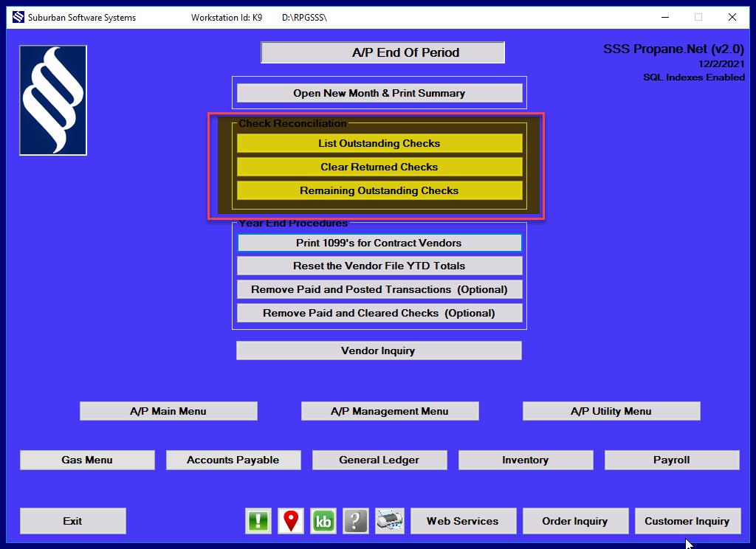Viewport: 756px width, 549px height.
Task: Click the Exit button
Action: (73, 521)
